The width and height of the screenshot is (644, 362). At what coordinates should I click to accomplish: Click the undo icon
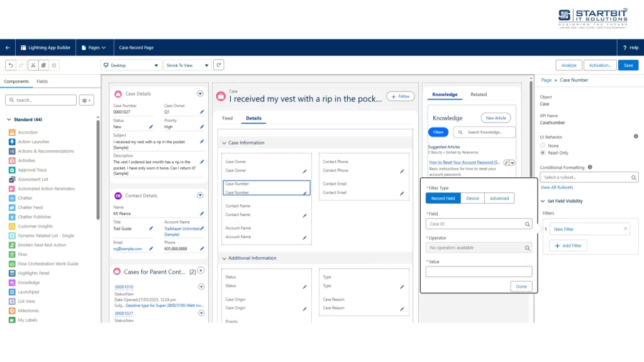tap(11, 65)
